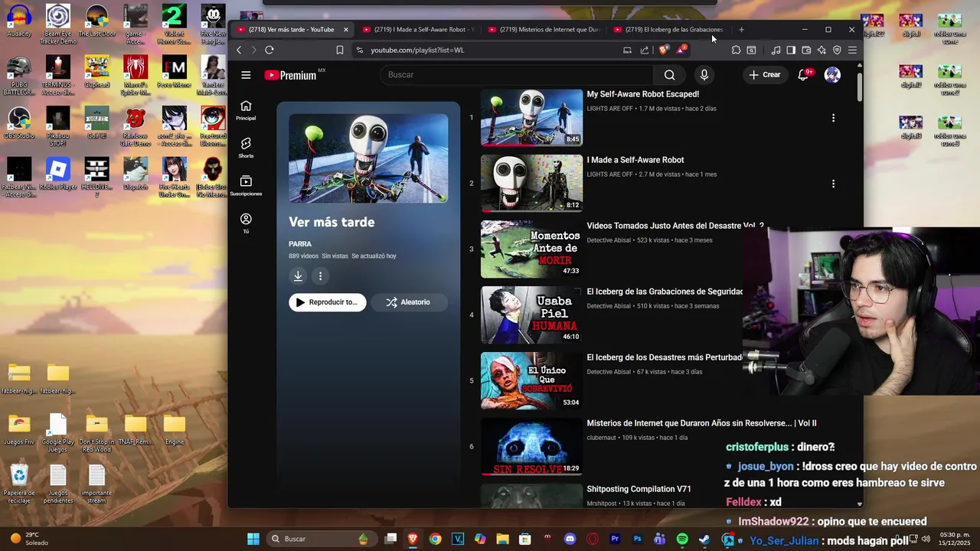This screenshot has height=551, width=980.
Task: Open the Brave main menu
Action: pos(852,50)
